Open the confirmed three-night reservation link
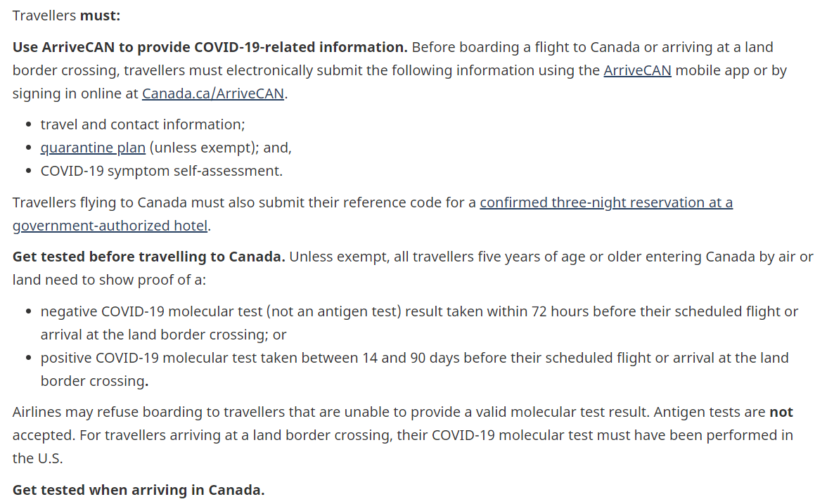Viewport: 834px width, 504px height. coord(605,202)
